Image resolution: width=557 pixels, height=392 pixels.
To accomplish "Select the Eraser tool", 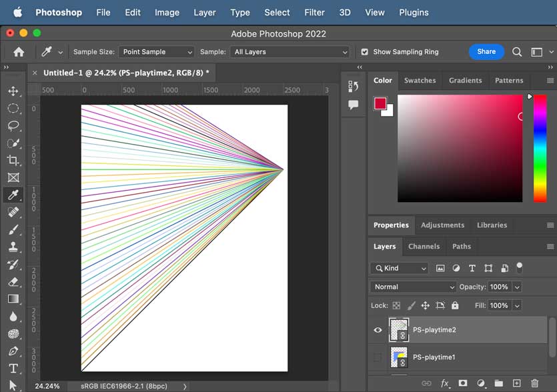I will (x=13, y=282).
